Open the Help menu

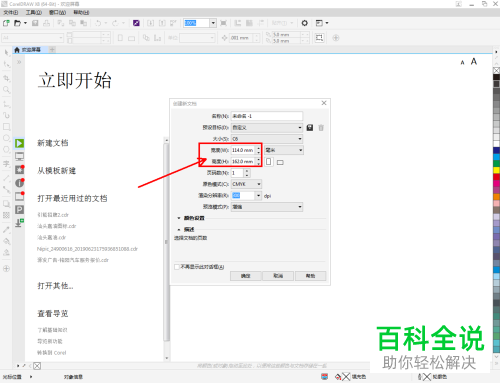(81, 12)
